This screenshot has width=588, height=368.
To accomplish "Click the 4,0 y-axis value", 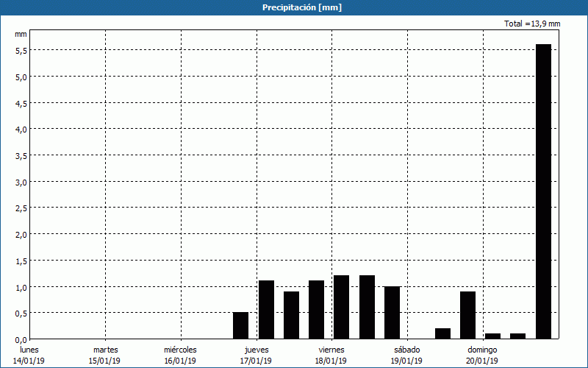I will point(21,130).
